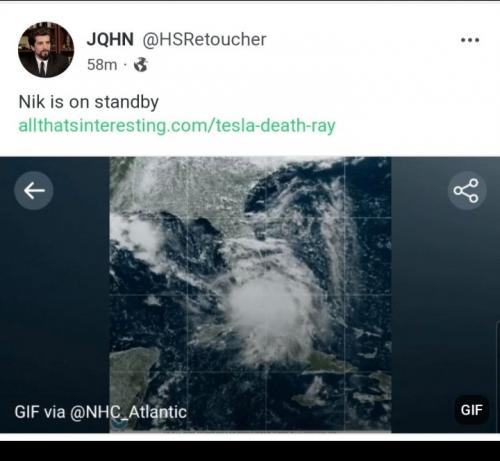Screen dimensions: 500x461
Task: Open the three-dot more options menu
Action: click(x=470, y=40)
